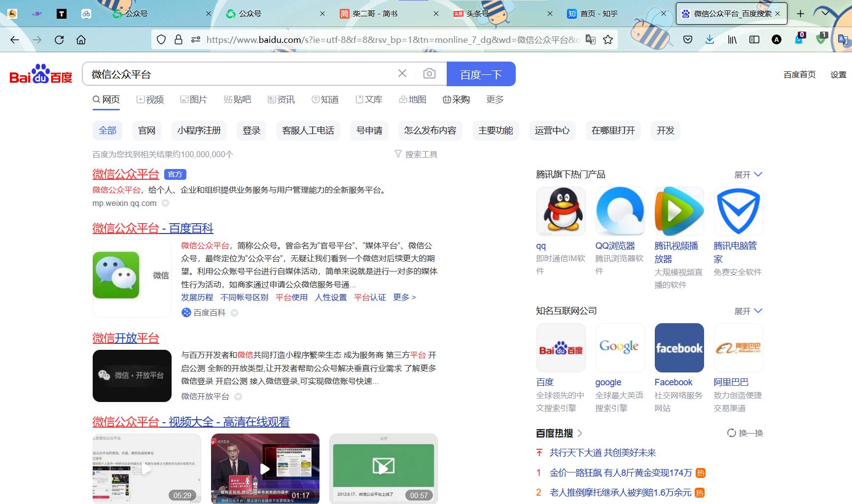Expand the 腾讯旗下热门产品 section
852x504 pixels.
[x=748, y=174]
